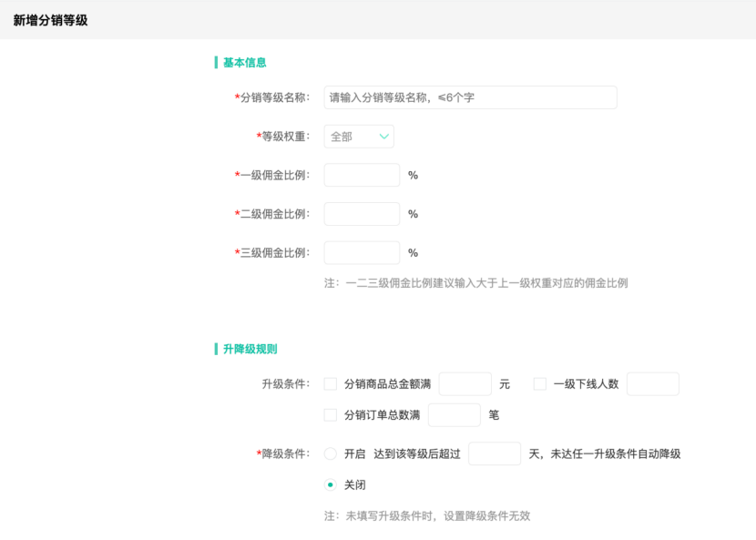Click the 一级下线人数 count input
Screen dimensions: 756x540
[653, 383]
